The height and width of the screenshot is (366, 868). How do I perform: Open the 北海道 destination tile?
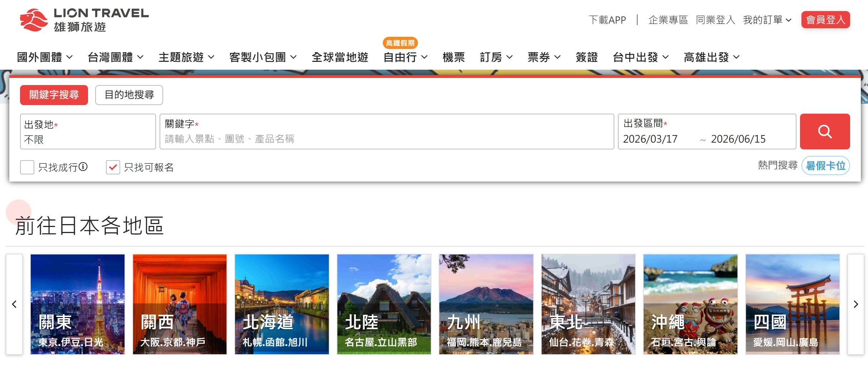(282, 304)
